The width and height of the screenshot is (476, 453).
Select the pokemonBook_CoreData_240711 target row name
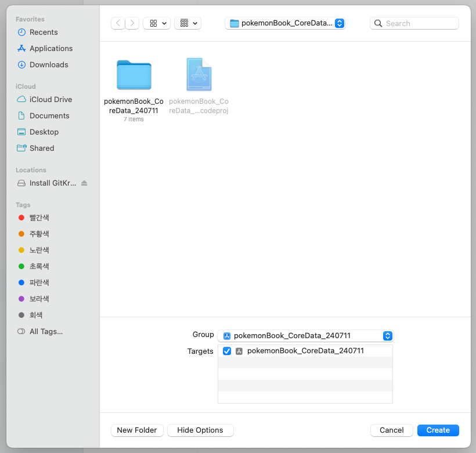[305, 351]
